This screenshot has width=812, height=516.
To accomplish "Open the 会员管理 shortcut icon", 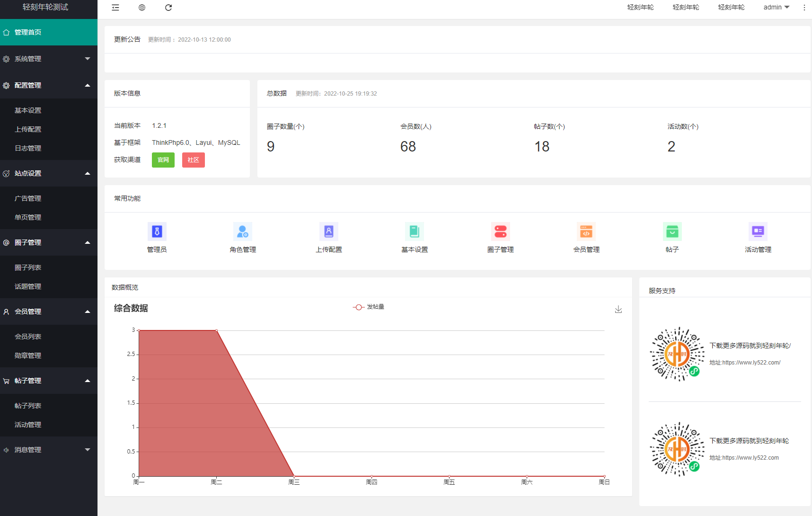I will 586,231.
